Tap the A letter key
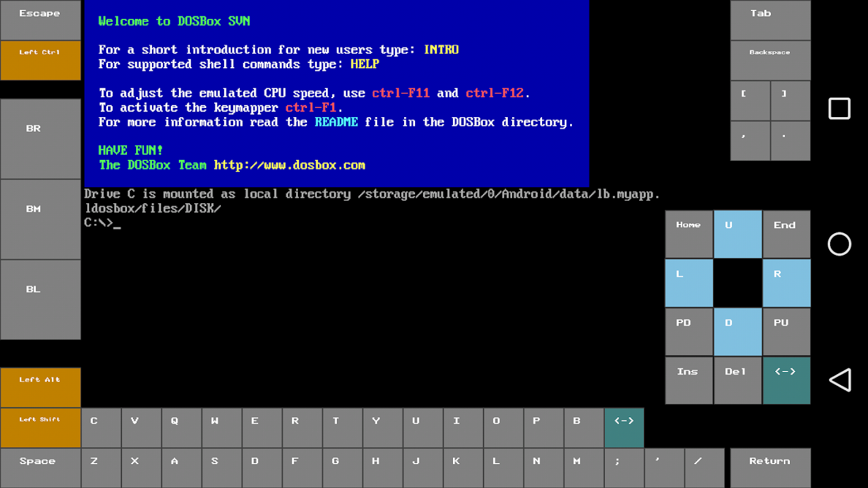Viewport: 868px width, 488px height. pyautogui.click(x=182, y=468)
